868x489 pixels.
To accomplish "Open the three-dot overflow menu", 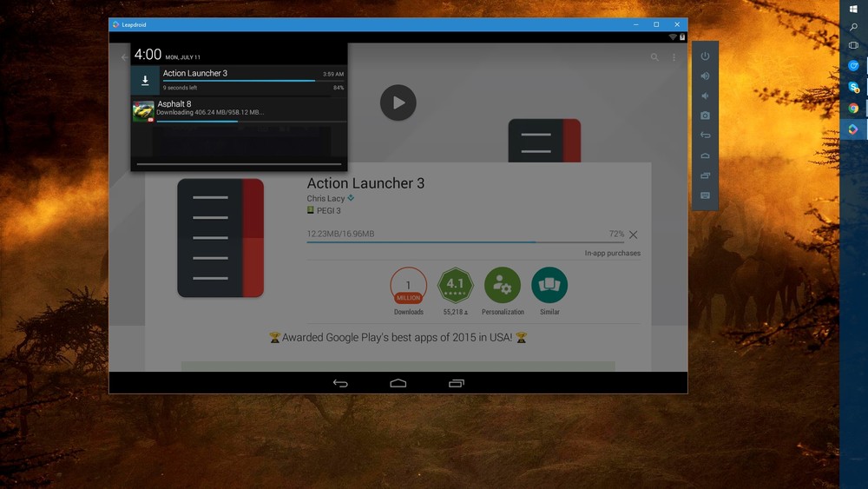I will (674, 57).
